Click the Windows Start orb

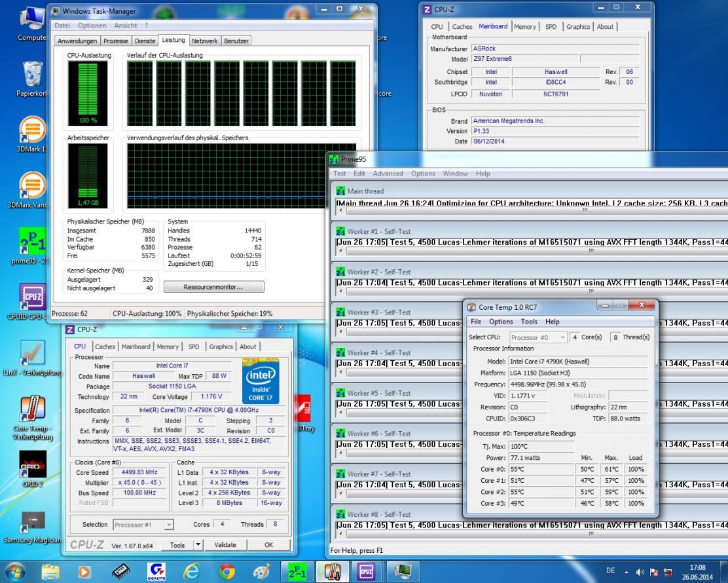[15, 571]
